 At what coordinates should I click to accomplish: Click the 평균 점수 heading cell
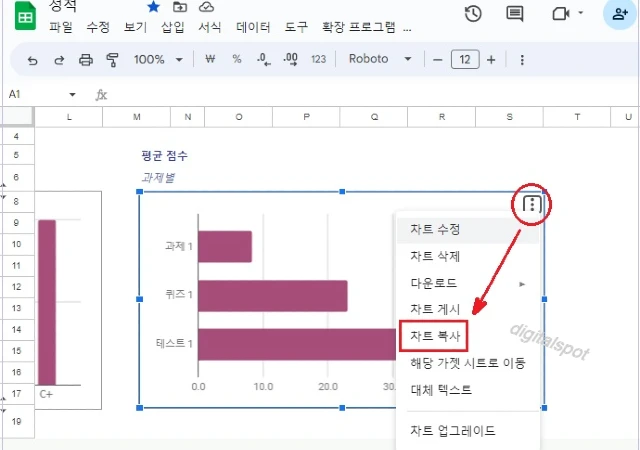click(x=164, y=156)
